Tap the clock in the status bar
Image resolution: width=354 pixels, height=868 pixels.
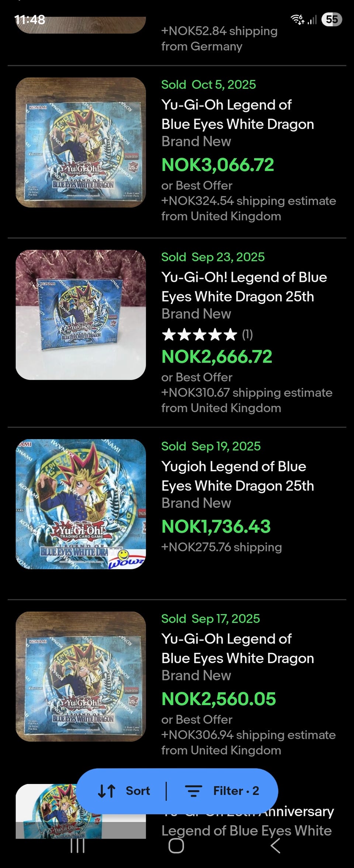click(30, 20)
